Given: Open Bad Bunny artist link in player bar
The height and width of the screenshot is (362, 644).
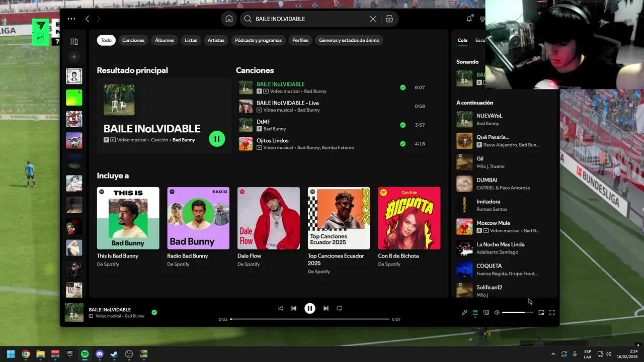Looking at the screenshot, I should [135, 316].
